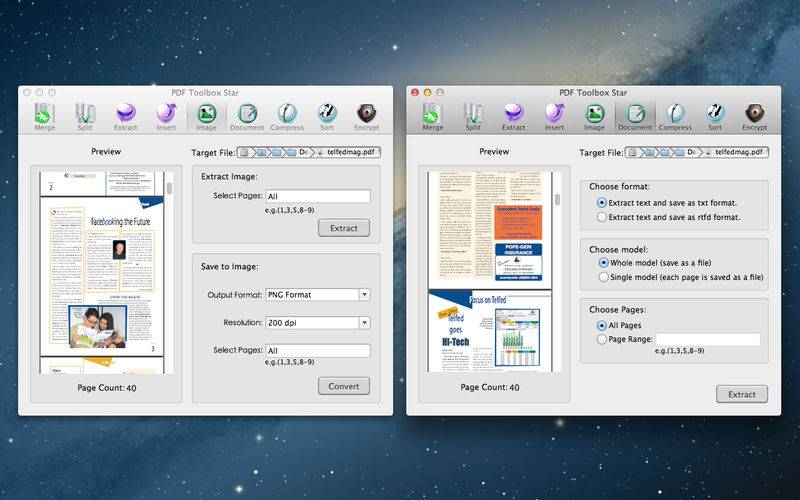800x500 pixels.
Task: Click e.g.(1,3,5,8-9) hint above Convert button
Action: pos(289,362)
